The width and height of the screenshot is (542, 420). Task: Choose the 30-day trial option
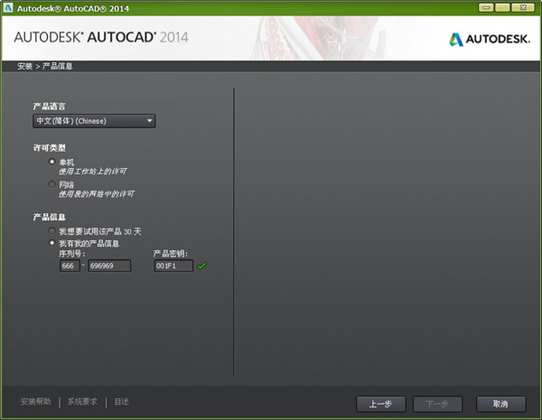click(52, 231)
